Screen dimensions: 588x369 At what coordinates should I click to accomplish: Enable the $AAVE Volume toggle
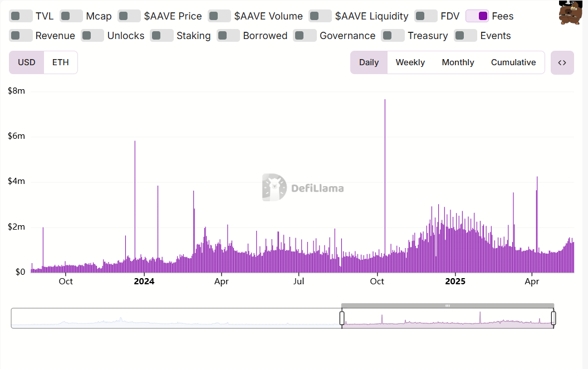[x=219, y=16]
